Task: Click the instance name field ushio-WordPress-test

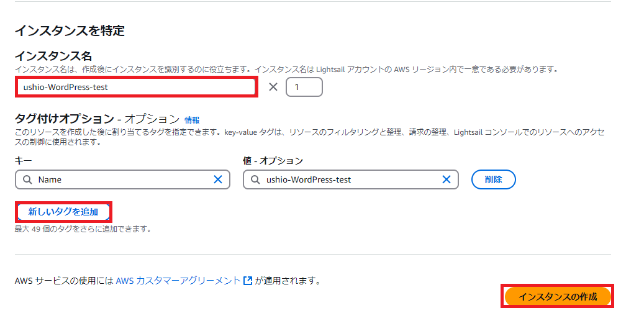Action: click(137, 87)
